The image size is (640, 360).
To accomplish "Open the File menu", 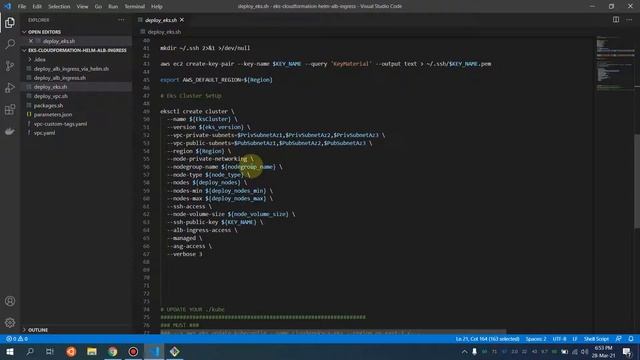I will pyautogui.click(x=22, y=6).
